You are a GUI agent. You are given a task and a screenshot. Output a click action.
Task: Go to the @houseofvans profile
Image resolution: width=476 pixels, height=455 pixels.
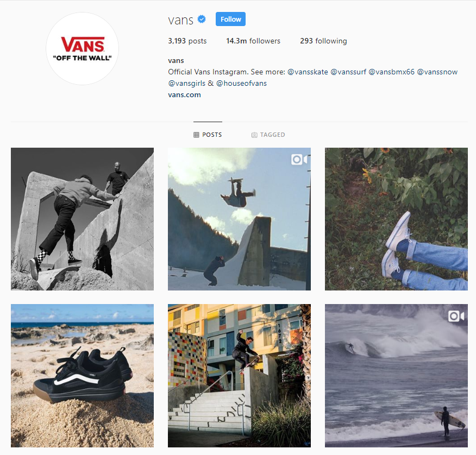pos(241,83)
